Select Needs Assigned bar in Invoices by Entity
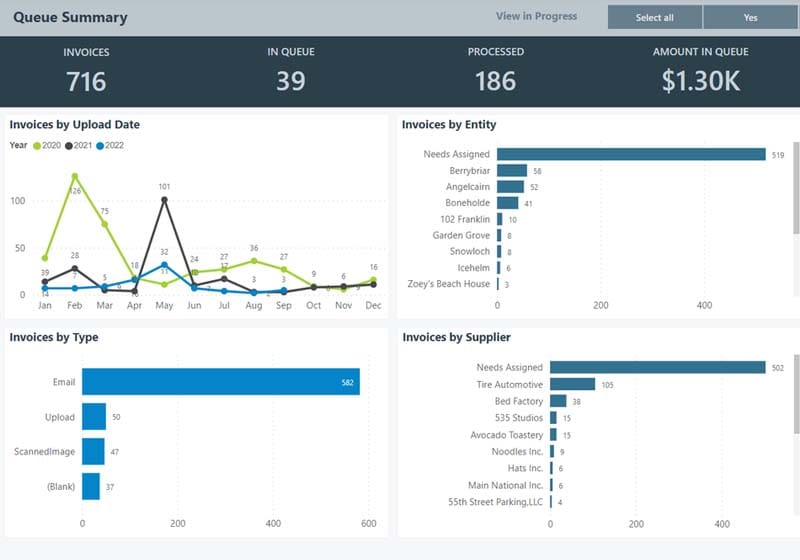 click(x=631, y=154)
